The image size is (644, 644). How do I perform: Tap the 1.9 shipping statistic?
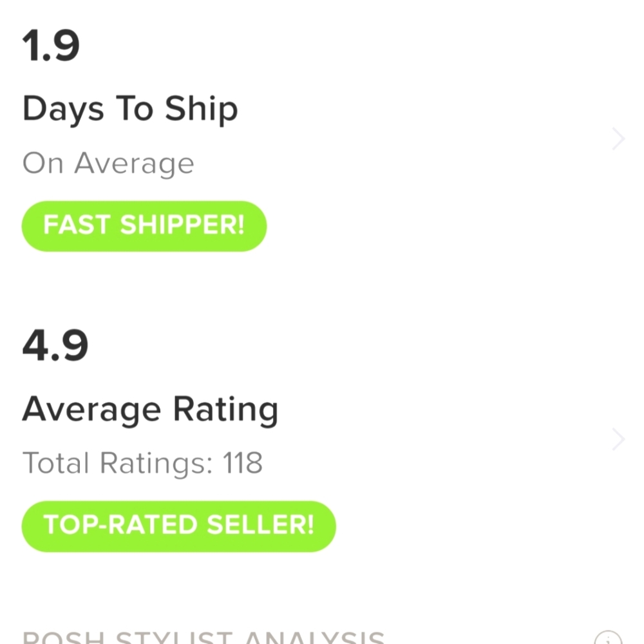(x=50, y=44)
